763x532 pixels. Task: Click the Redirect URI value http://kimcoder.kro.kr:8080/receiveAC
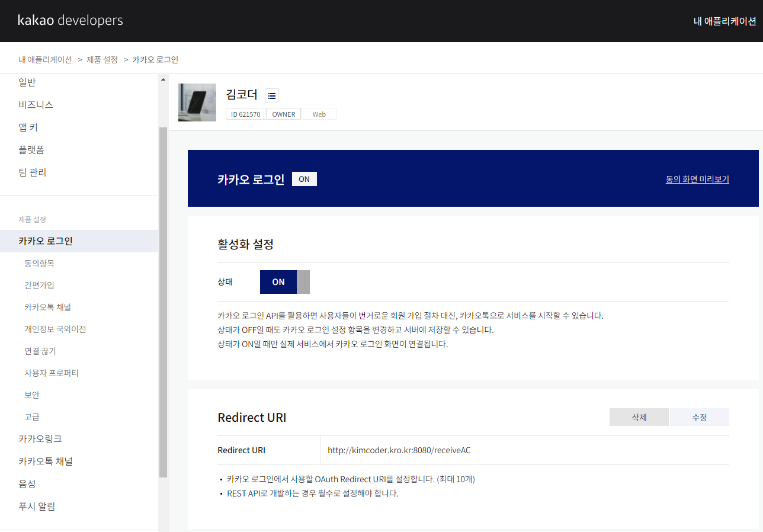(x=399, y=450)
